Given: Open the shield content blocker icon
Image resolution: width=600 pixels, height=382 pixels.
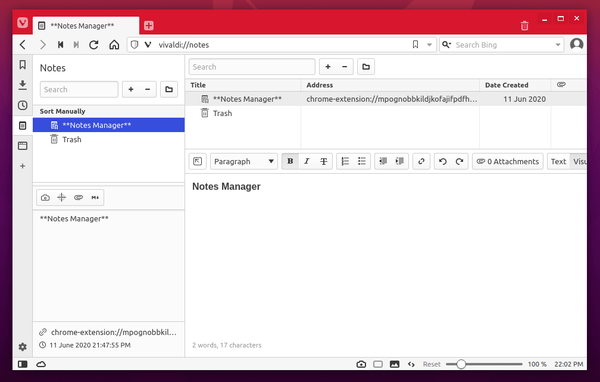Looking at the screenshot, I should pyautogui.click(x=134, y=45).
